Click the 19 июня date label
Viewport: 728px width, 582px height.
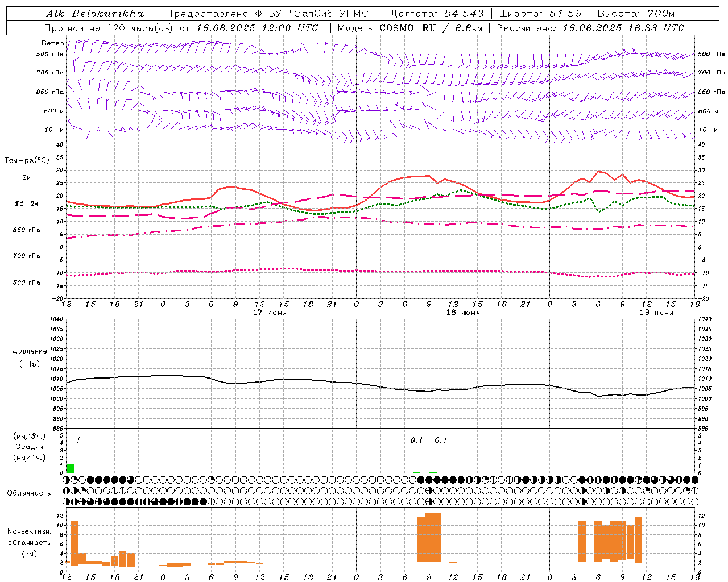tap(656, 313)
